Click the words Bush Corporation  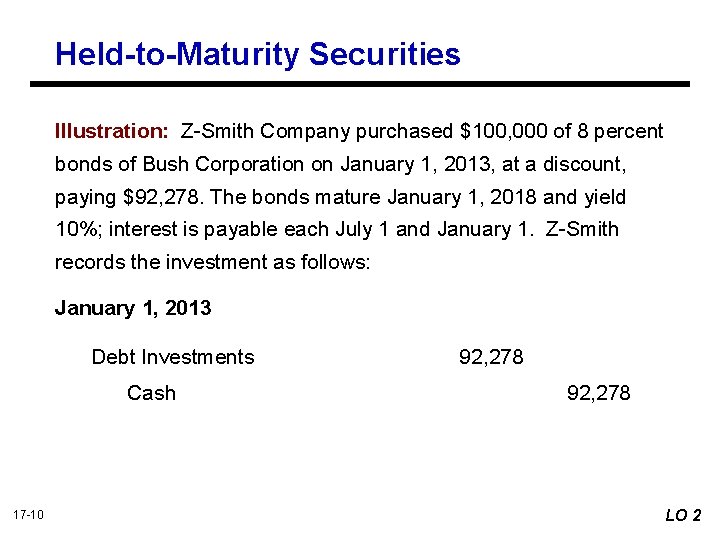point(223,164)
